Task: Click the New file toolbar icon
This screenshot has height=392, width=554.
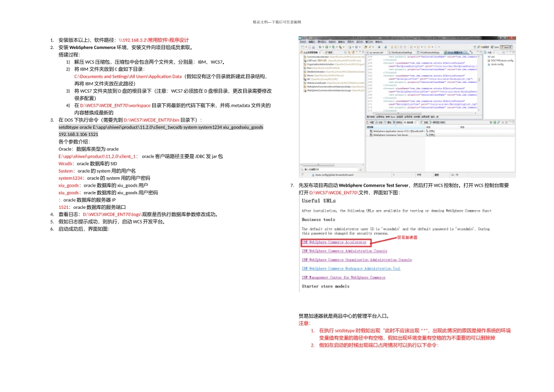Action: (303, 47)
